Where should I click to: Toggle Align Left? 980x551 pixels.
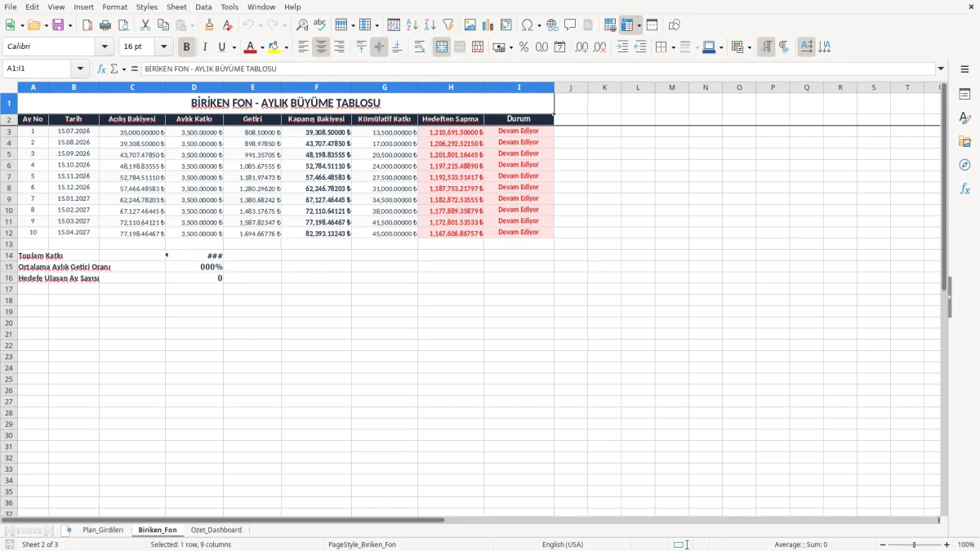pos(303,47)
